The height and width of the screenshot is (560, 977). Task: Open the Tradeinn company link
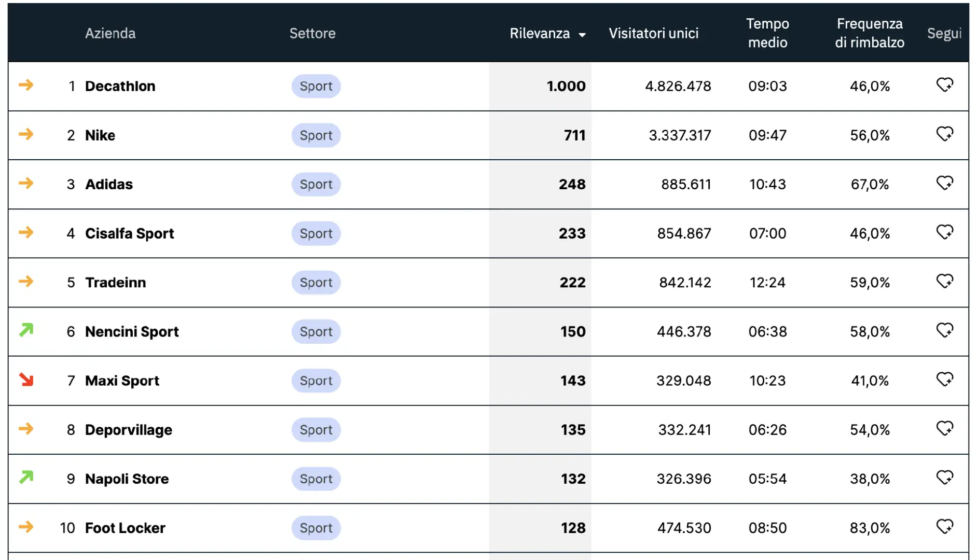click(116, 283)
